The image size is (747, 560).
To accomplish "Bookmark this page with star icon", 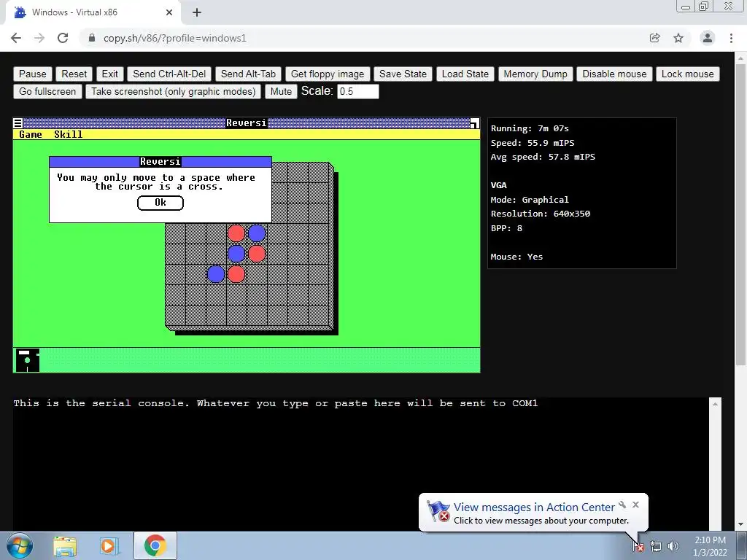I will point(678,38).
